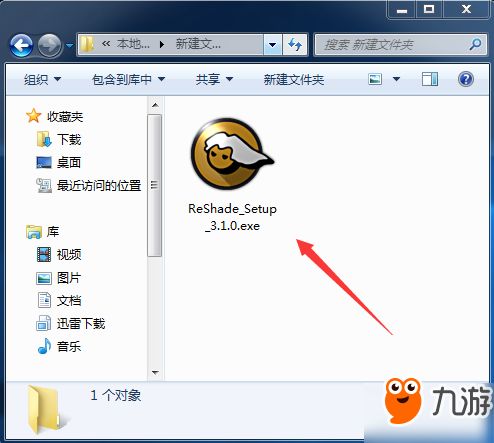Click the back navigation arrow
Screen dimensions: 494x443
[22, 45]
